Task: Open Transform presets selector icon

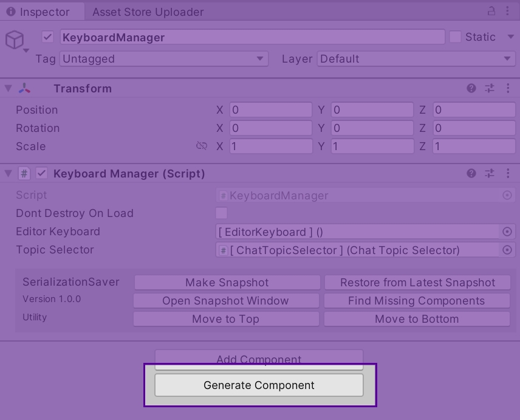Action: click(x=490, y=88)
